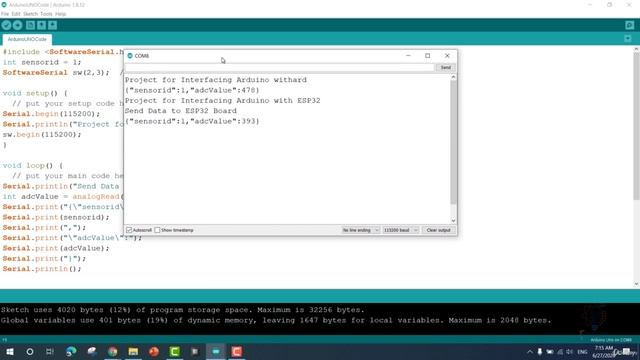Open the Windows Start menu

tap(10, 351)
